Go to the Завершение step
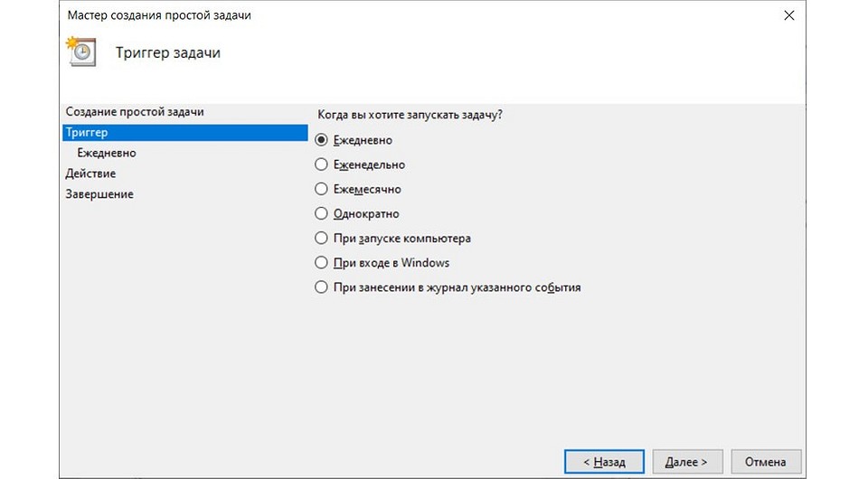The width and height of the screenshot is (868, 479). click(99, 194)
